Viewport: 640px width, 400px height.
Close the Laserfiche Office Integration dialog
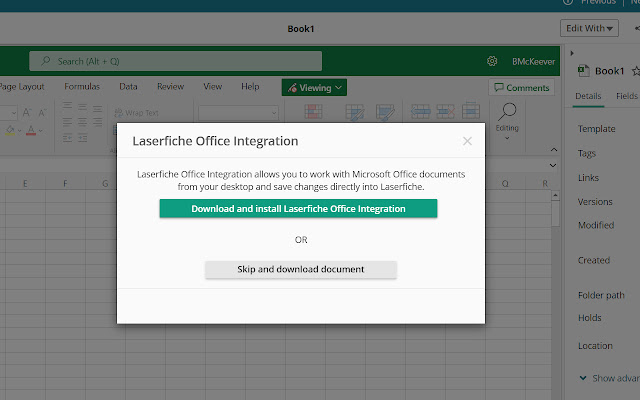pyautogui.click(x=467, y=142)
